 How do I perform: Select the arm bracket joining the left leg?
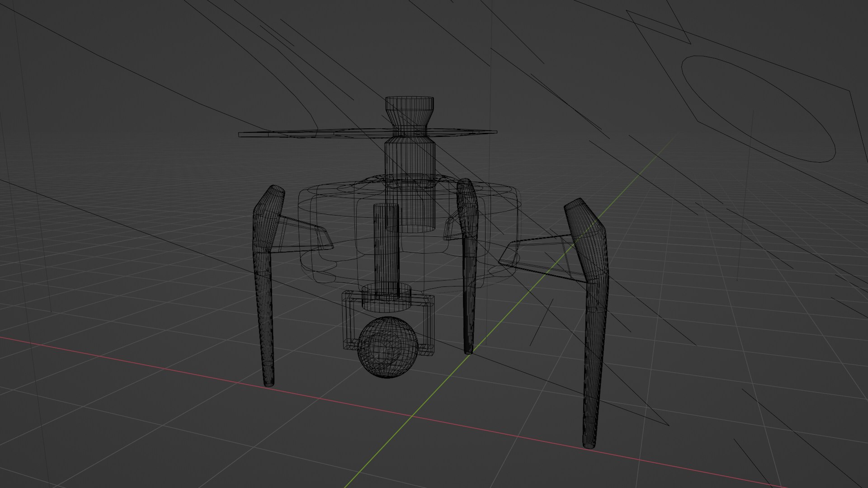coord(302,235)
